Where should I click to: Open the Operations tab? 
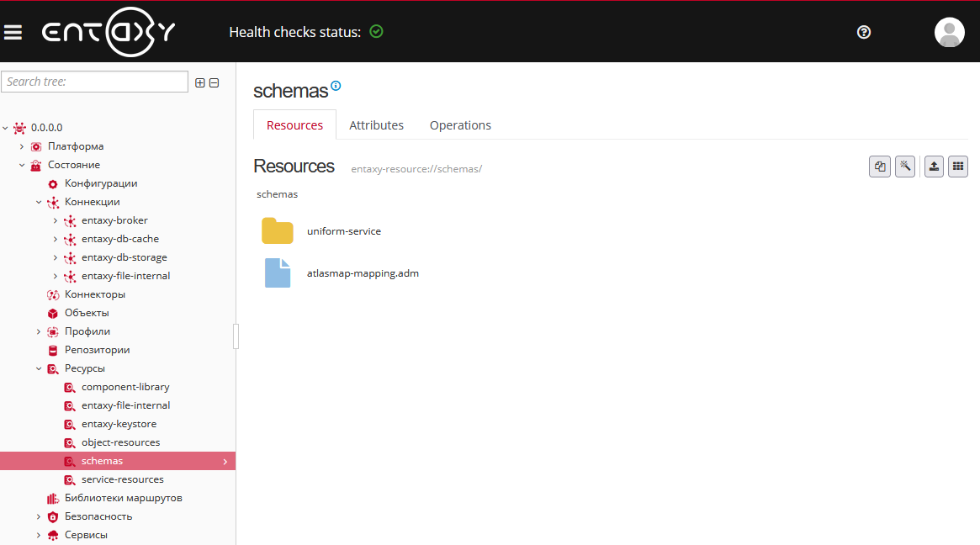coord(460,125)
